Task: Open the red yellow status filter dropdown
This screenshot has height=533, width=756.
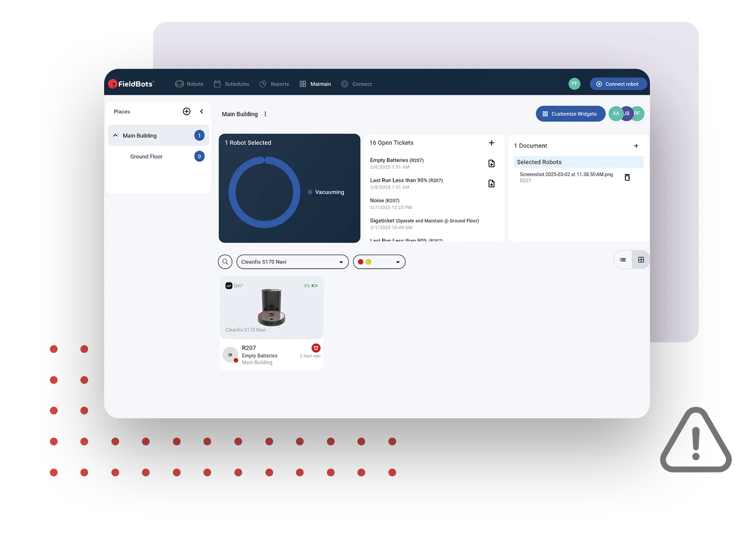Action: click(x=379, y=262)
